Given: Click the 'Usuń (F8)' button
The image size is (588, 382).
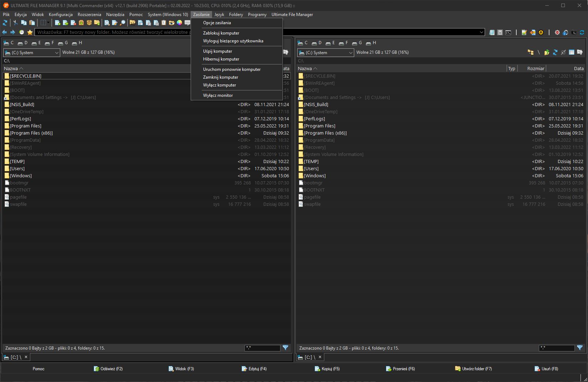Looking at the screenshot, I should [x=546, y=369].
